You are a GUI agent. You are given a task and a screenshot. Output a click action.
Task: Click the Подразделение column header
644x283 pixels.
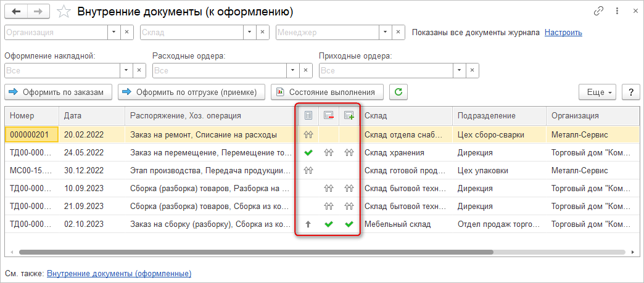tap(499, 116)
